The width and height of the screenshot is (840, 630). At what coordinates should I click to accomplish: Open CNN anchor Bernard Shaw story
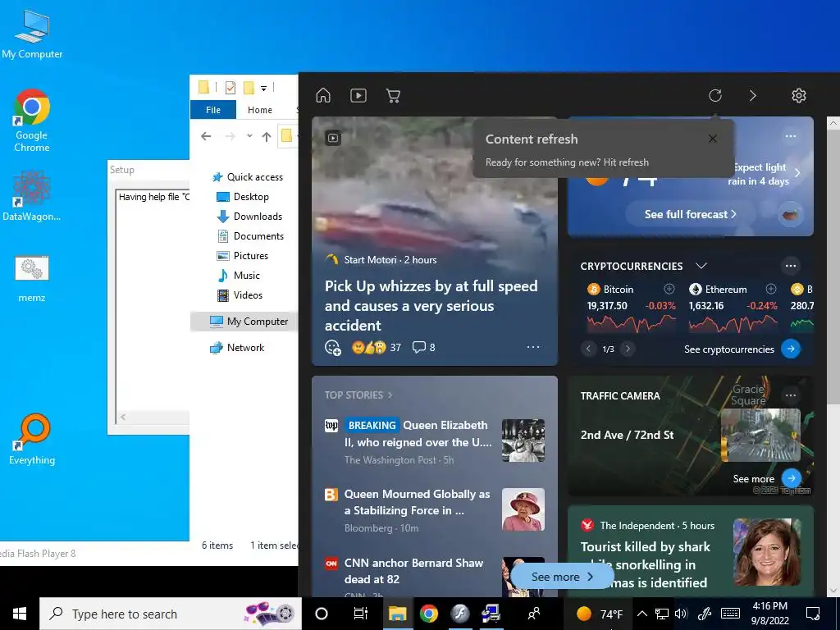pos(413,571)
